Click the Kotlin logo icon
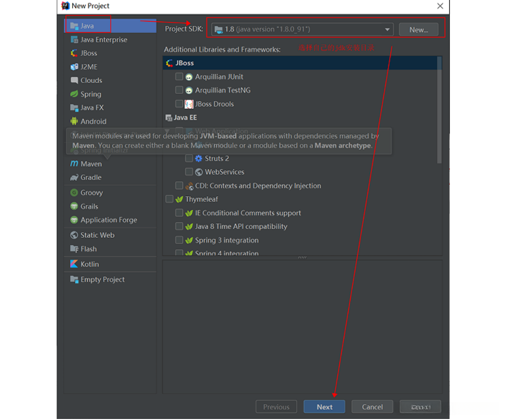 tap(74, 264)
